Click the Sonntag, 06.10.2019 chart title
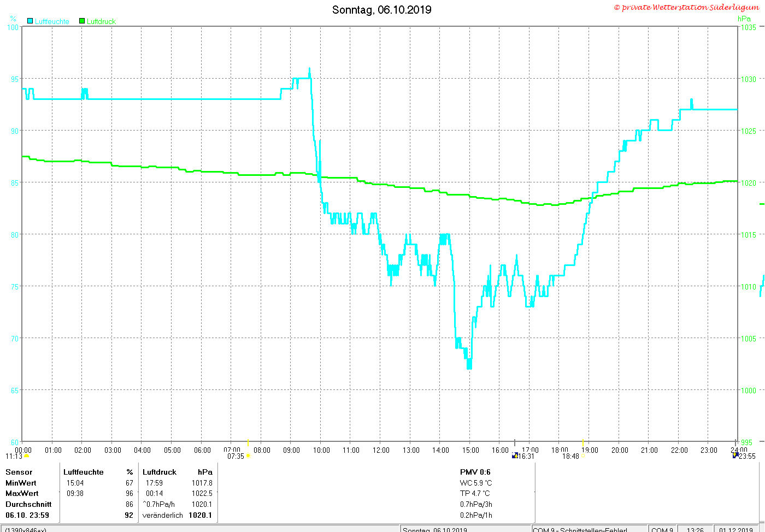This screenshot has width=765, height=532. click(381, 10)
